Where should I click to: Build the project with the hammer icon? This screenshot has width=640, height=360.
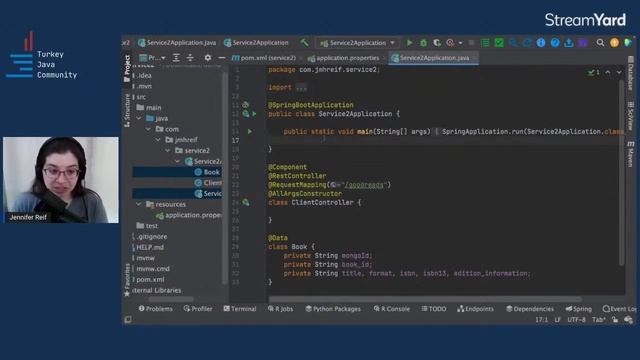(304, 42)
